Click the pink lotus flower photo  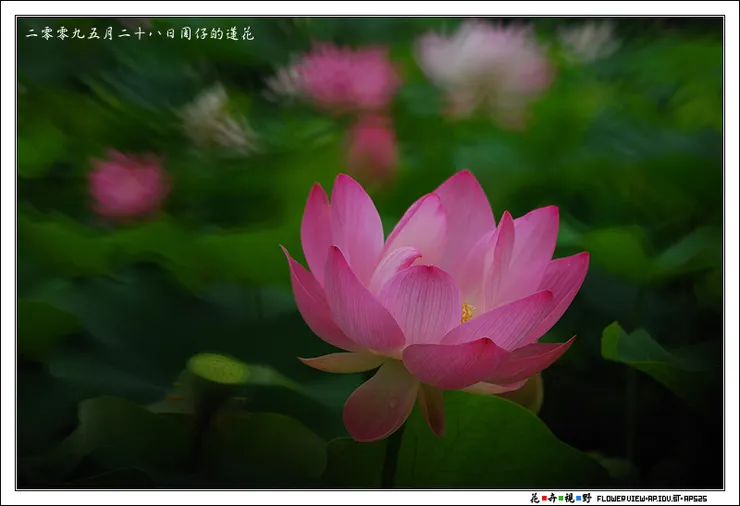pyautogui.click(x=370, y=253)
